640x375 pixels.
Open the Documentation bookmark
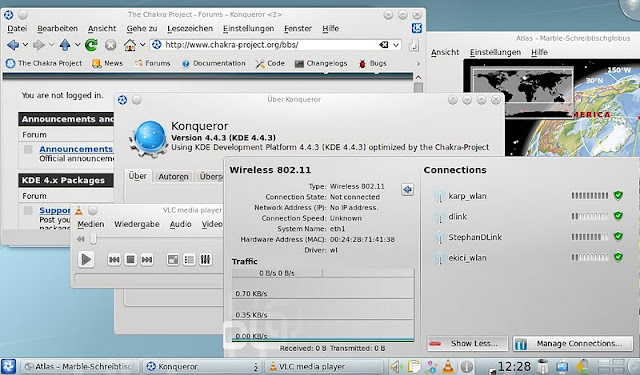pos(214,63)
